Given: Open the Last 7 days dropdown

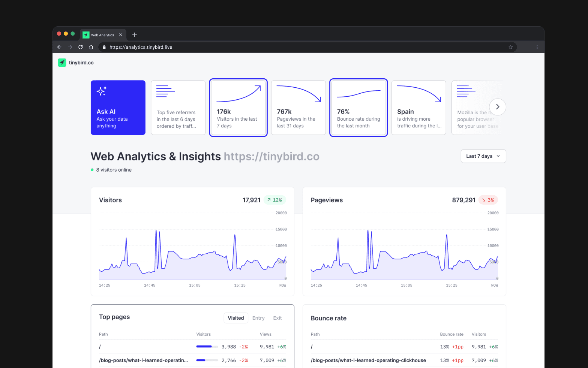Looking at the screenshot, I should click(x=483, y=156).
